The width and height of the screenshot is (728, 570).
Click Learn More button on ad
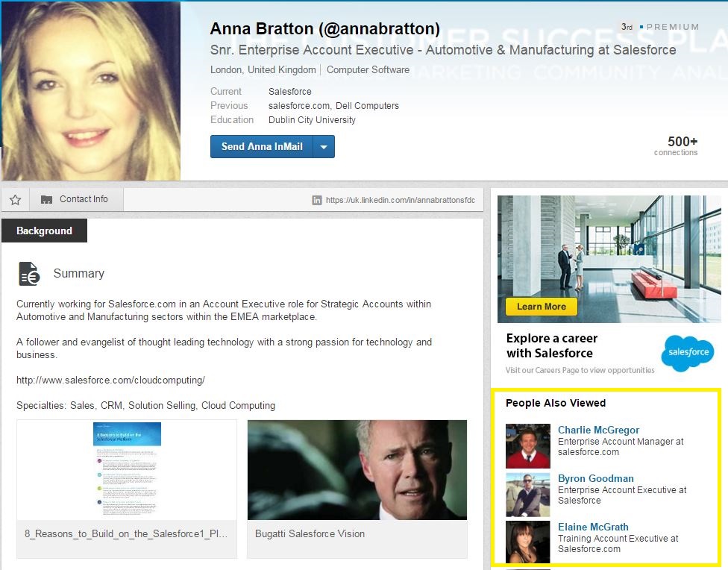(x=542, y=307)
